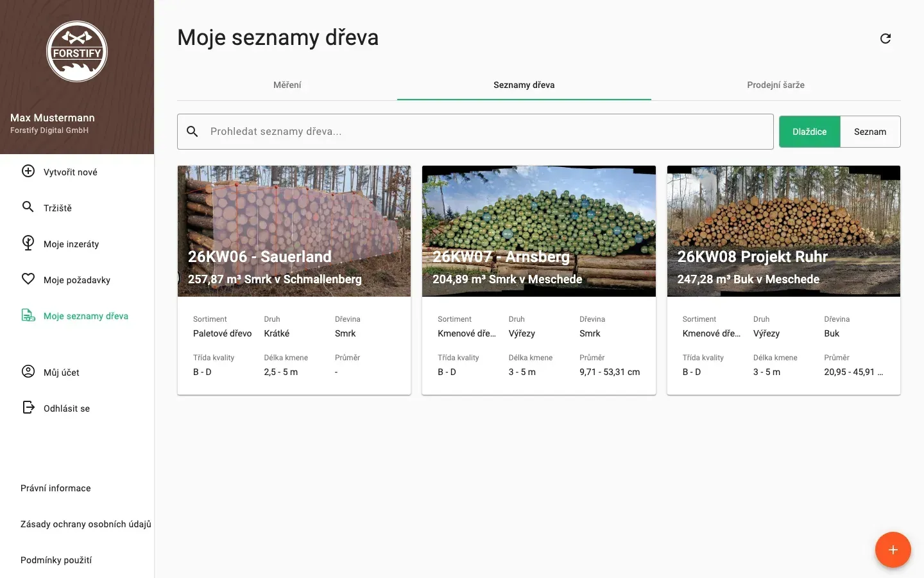Click the magnifier icon beside Tržiště
Screen dimensions: 924x578
coord(28,207)
